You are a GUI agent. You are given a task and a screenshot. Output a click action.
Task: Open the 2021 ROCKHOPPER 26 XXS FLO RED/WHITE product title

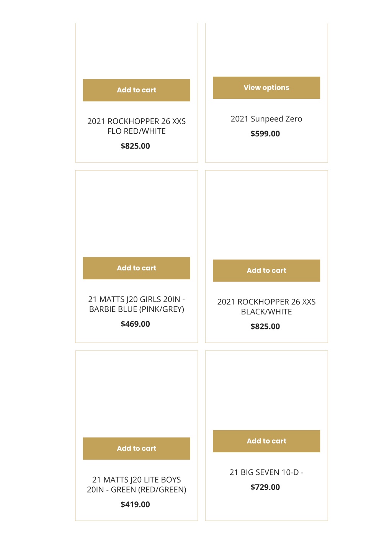point(136,126)
